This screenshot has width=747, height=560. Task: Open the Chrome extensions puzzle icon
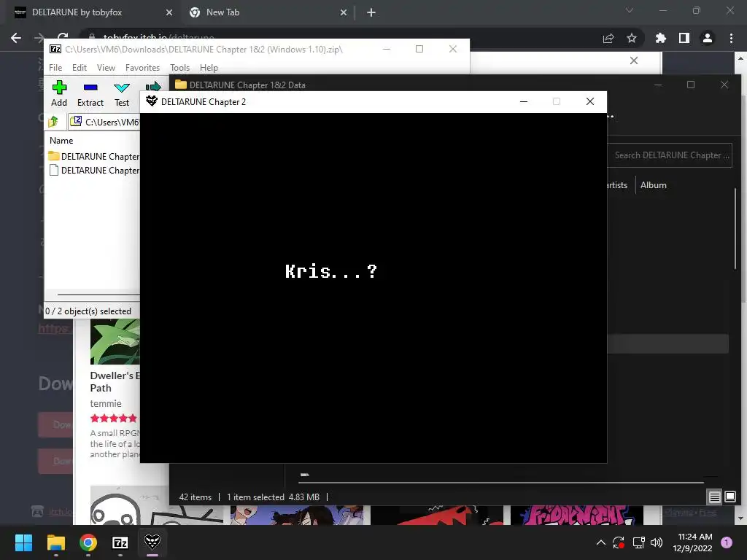(661, 38)
